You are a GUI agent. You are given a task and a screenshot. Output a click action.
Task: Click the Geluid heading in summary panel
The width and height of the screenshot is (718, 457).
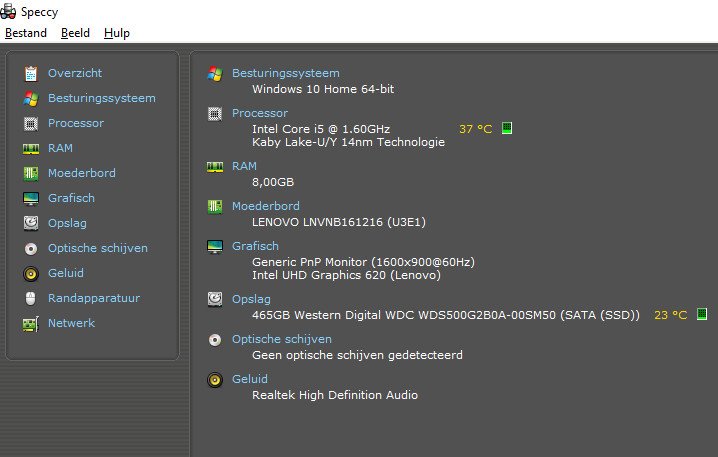click(x=250, y=379)
